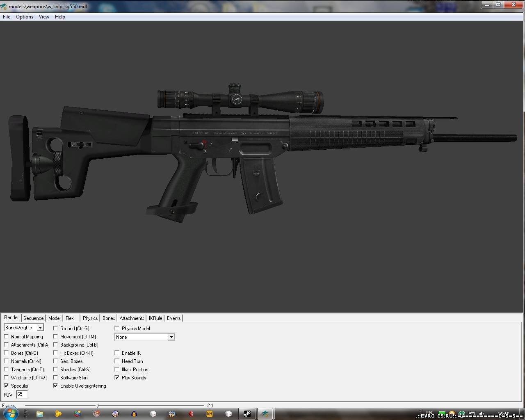Screen dimensions: 525x420
Task: Click the model viewer title bar icon
Action: pos(4,7)
